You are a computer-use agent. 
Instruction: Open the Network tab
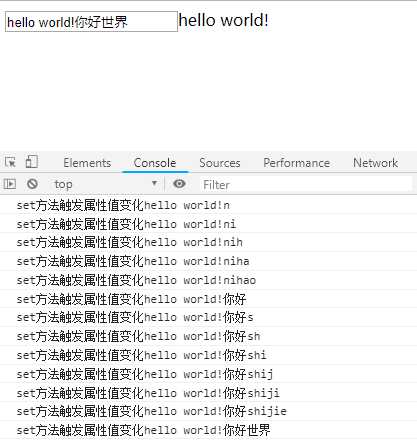click(375, 163)
